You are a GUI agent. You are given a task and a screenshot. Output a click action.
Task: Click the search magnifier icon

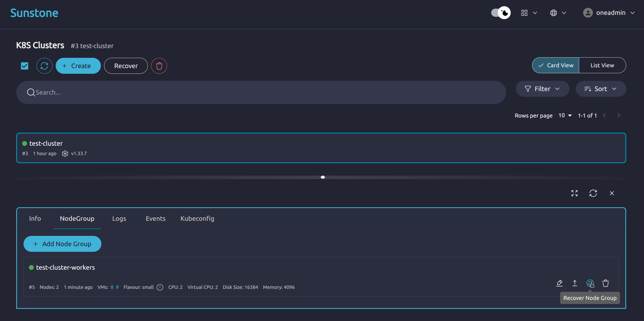coord(31,92)
